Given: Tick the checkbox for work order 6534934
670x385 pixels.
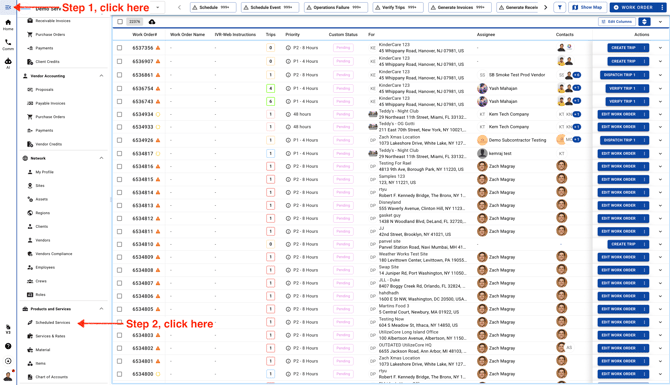Looking at the screenshot, I should tap(120, 115).
